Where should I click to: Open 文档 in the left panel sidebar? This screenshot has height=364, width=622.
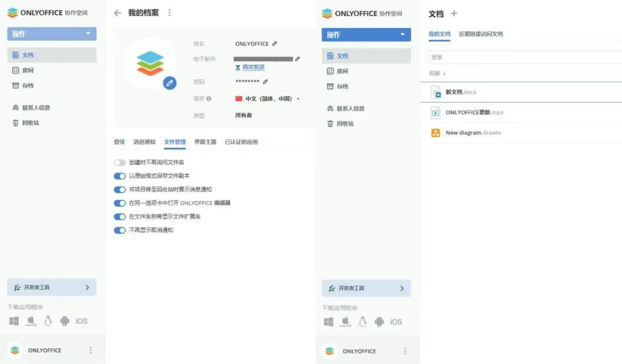tap(52, 55)
